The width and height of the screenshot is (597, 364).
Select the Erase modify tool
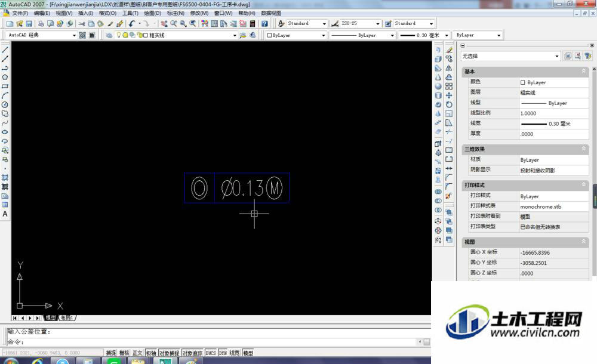click(x=450, y=50)
